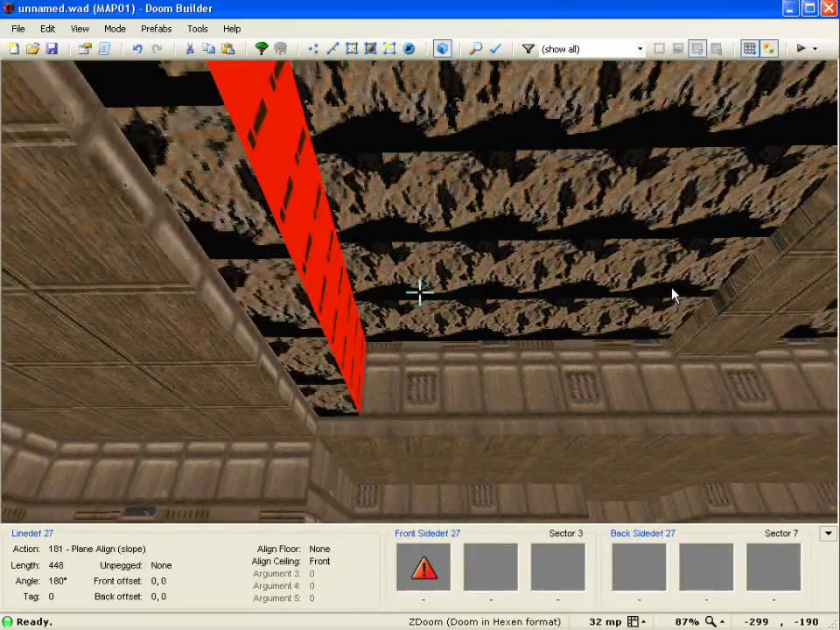The image size is (840, 630).
Task: Collapse the info panel with corner arrow
Action: [829, 534]
